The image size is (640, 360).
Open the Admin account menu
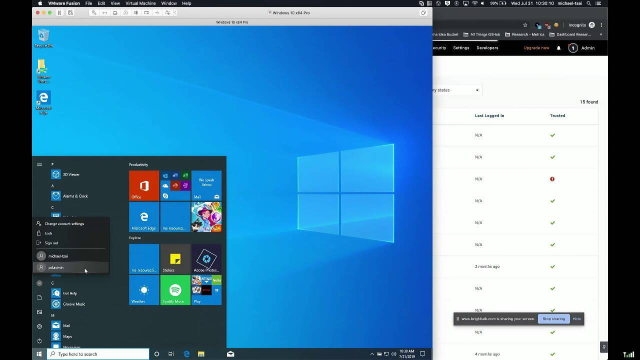[582, 48]
